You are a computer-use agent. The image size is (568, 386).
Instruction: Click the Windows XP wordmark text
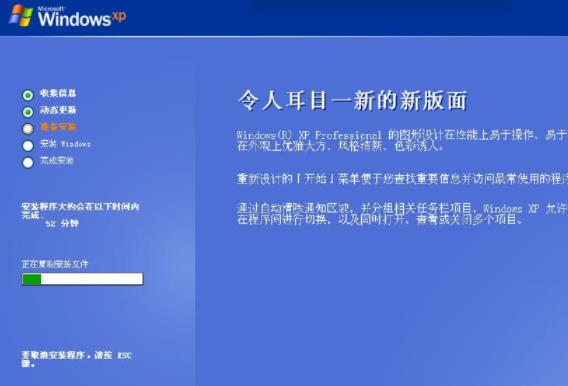coord(82,17)
